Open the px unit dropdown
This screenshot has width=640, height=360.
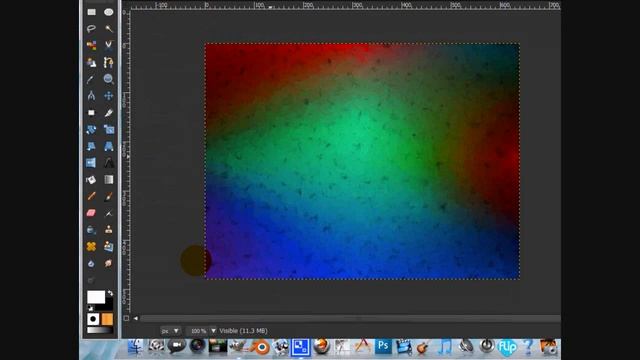(171, 331)
